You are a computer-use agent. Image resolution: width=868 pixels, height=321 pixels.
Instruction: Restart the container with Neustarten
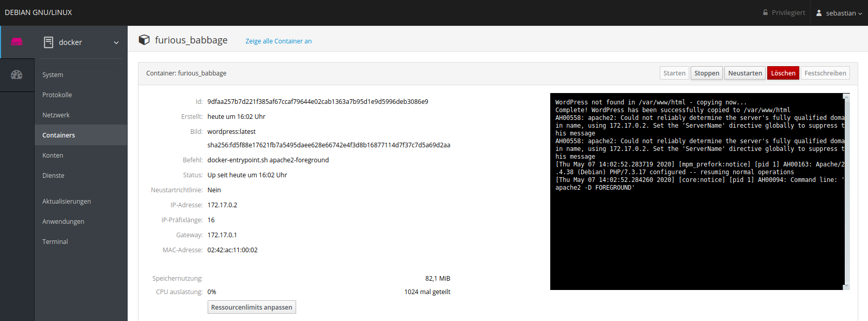pyautogui.click(x=745, y=73)
